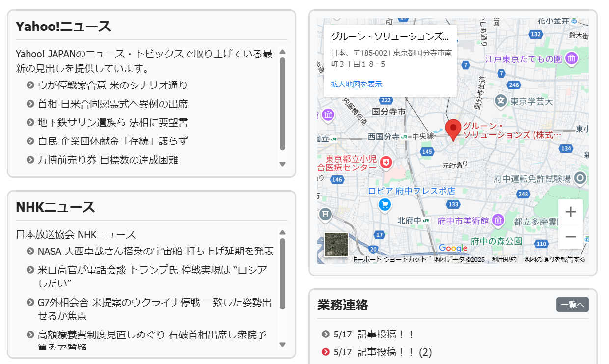This screenshot has width=609, height=364.
Task: Click route 110 road shield
Action: tap(541, 244)
